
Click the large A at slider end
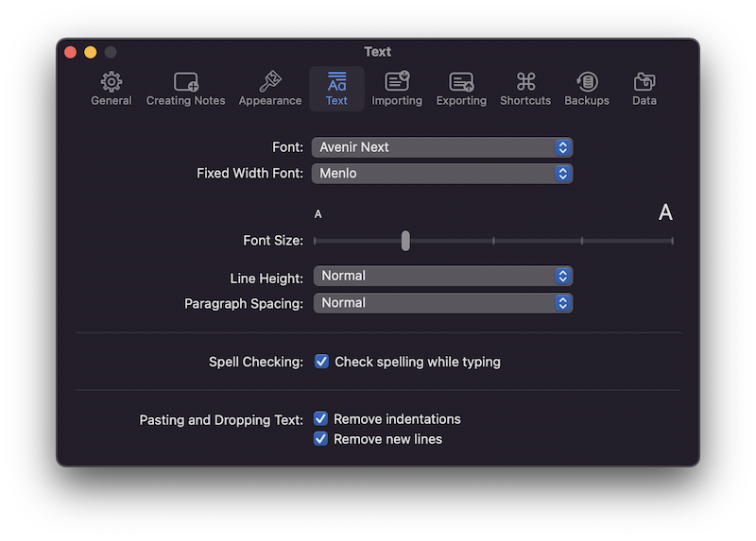point(665,212)
